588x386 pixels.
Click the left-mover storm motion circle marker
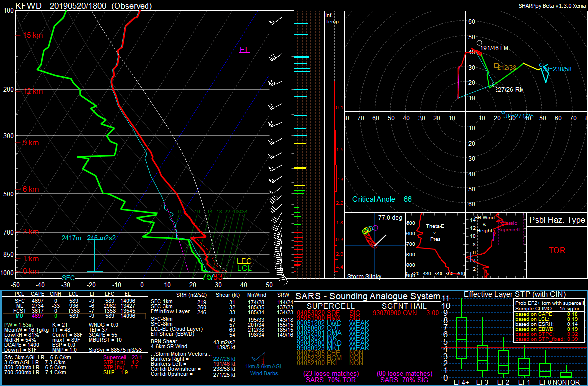click(x=479, y=43)
